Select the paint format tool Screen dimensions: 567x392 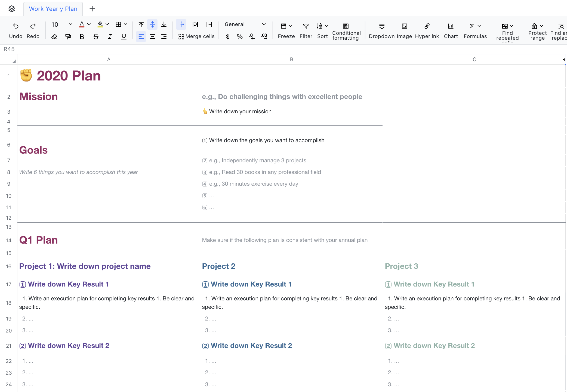(x=68, y=37)
